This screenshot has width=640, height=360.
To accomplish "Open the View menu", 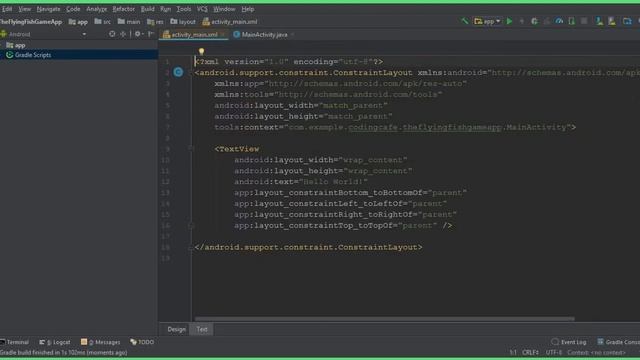I will point(24,9).
